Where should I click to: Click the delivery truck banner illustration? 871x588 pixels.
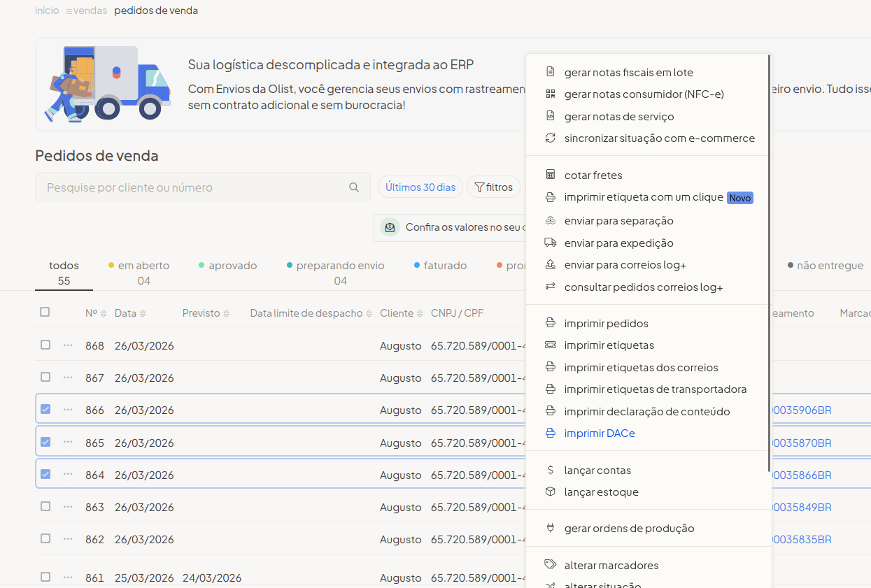point(108,85)
